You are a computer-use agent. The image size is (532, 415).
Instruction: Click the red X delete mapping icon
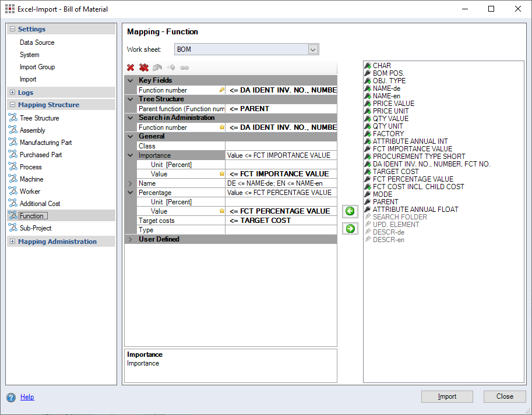point(131,68)
